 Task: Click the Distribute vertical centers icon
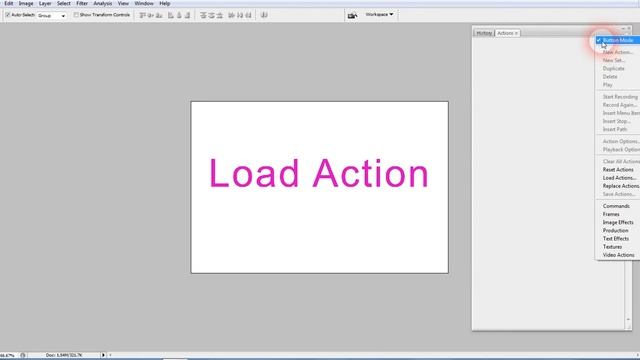211,16
